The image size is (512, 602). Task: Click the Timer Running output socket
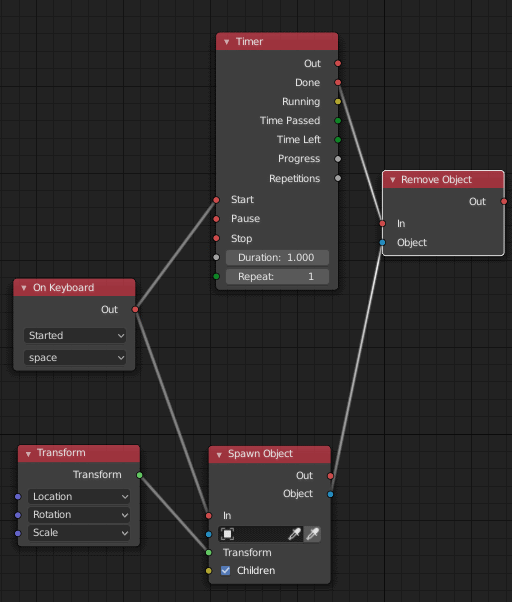coord(338,101)
